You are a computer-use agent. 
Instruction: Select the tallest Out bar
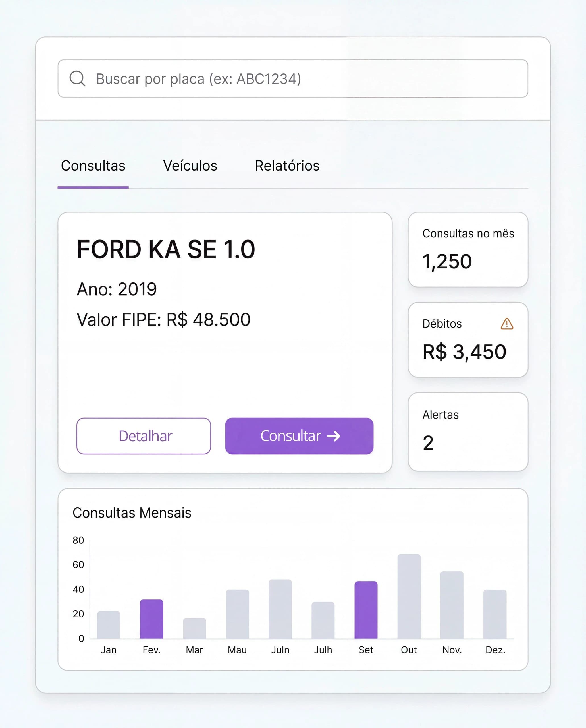pos(409,596)
